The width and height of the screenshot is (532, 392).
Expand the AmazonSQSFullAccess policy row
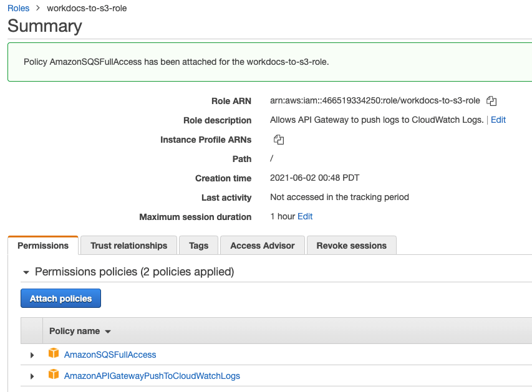(32, 354)
